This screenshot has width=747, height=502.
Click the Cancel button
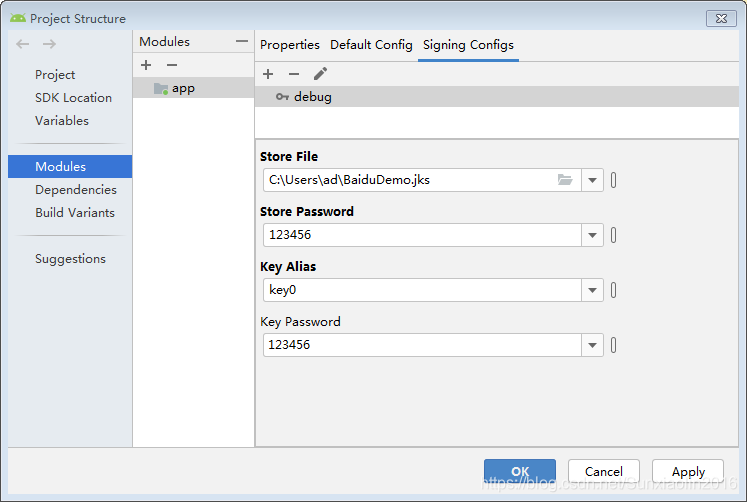pyautogui.click(x=604, y=472)
